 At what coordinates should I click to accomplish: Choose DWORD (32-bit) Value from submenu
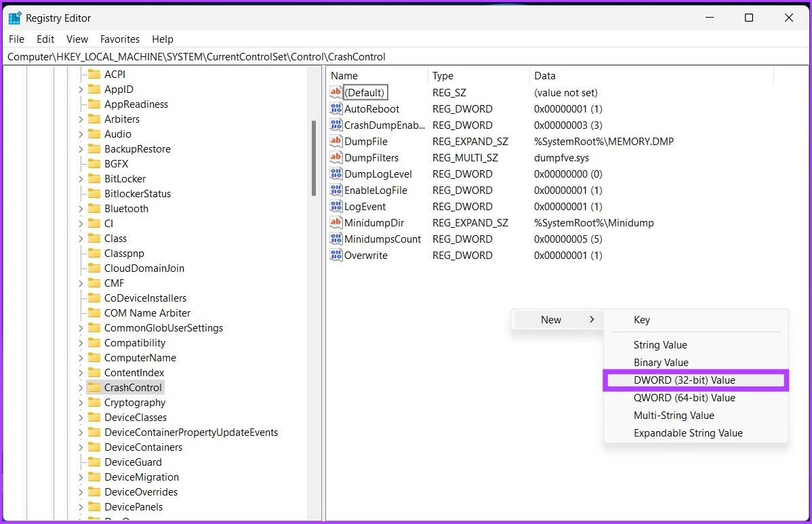click(x=684, y=380)
